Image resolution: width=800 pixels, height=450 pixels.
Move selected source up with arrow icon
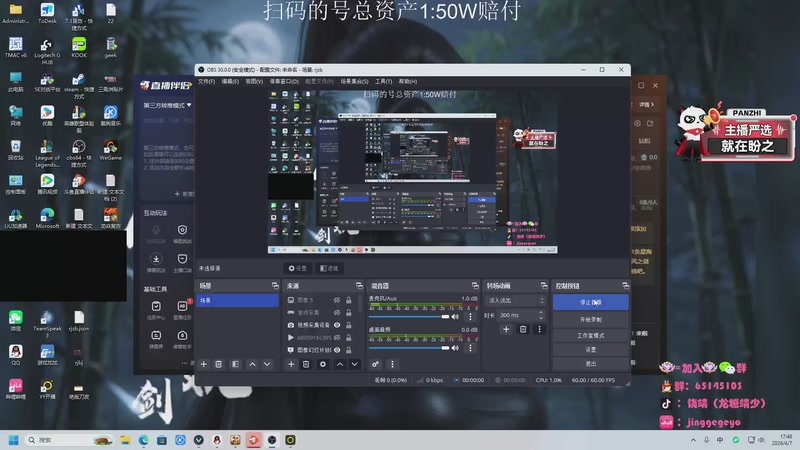coord(340,364)
